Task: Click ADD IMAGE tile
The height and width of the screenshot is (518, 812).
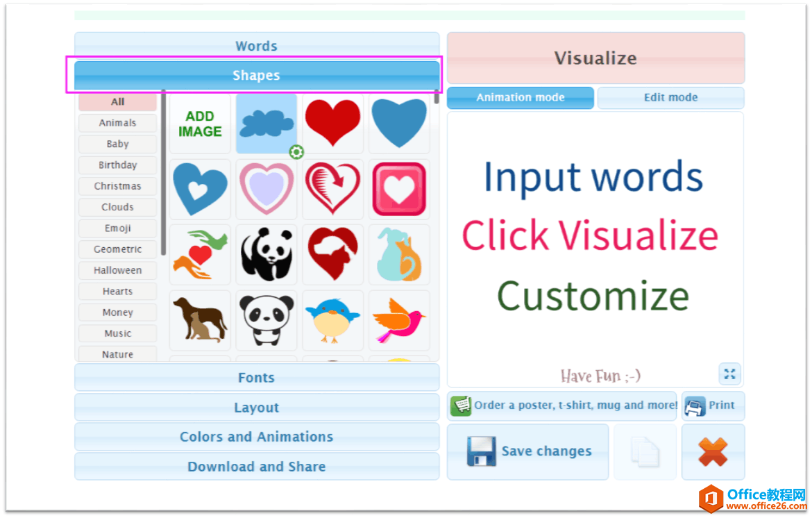Action: (200, 124)
